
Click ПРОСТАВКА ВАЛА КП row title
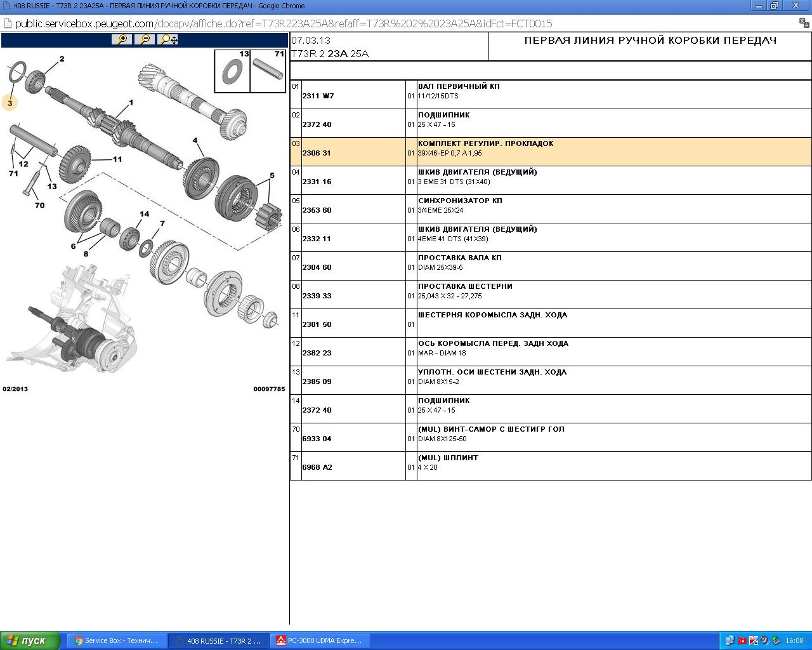459,258
